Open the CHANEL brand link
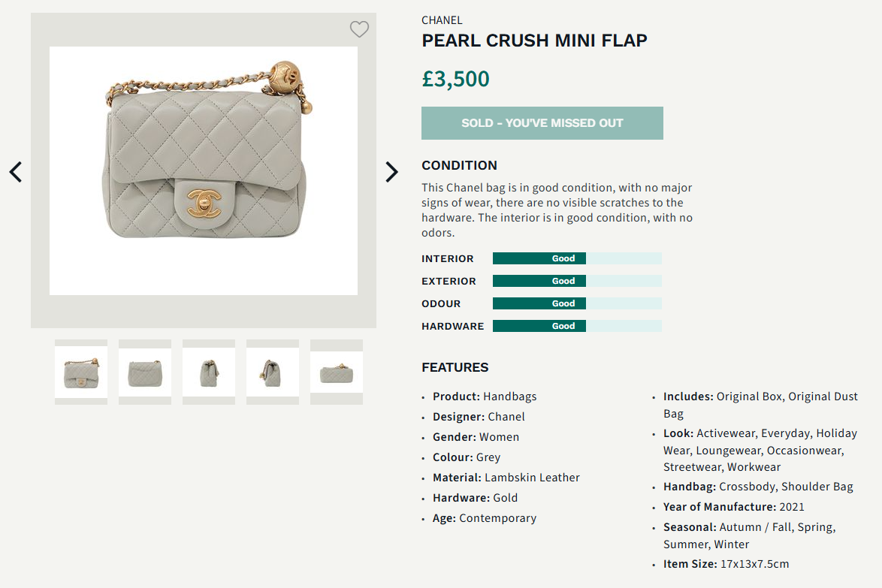 point(442,20)
